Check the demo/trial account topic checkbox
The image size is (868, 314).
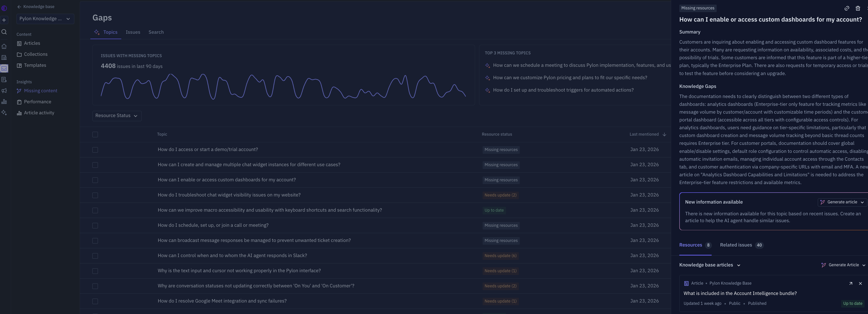[x=95, y=150]
